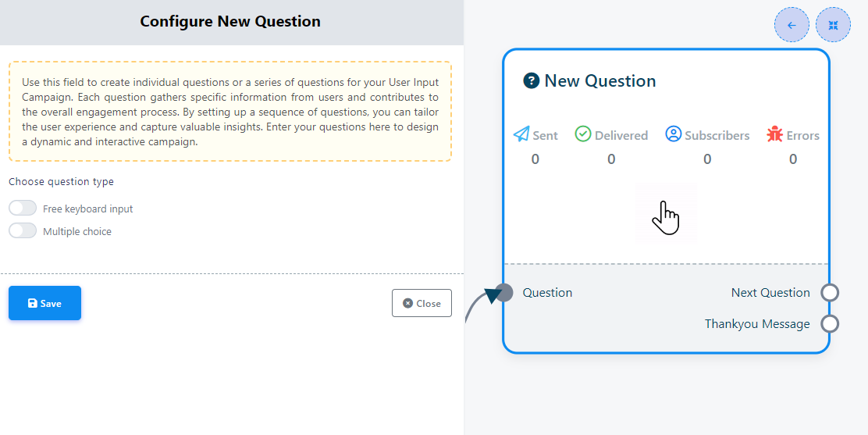Enable Free keyboard input toggle
Viewport: 868px width, 435px height.
coord(23,209)
